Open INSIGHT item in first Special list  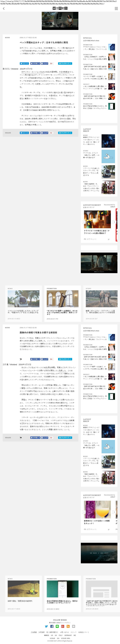99,87
